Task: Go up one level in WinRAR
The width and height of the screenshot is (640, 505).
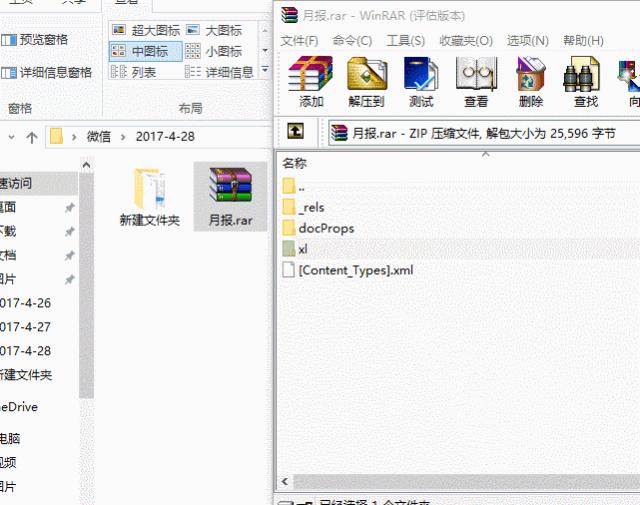Action: point(296,131)
